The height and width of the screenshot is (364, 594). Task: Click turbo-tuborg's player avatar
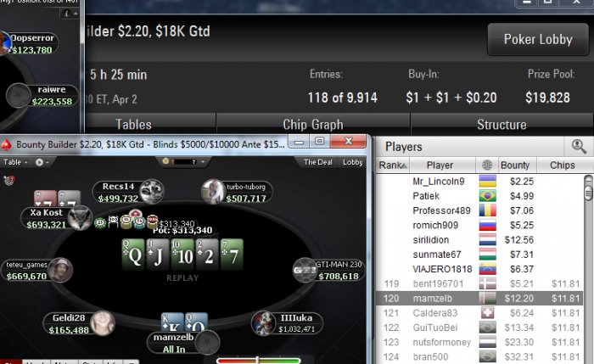pos(213,191)
